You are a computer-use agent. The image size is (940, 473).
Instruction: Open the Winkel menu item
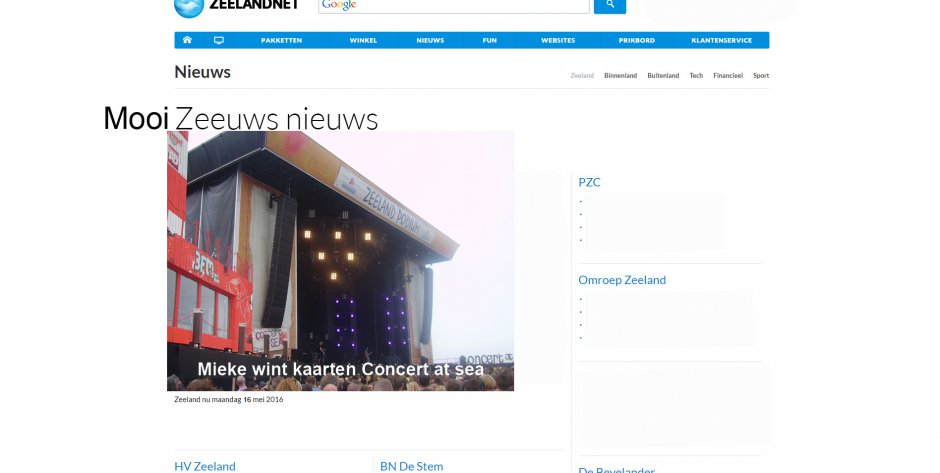coord(363,40)
